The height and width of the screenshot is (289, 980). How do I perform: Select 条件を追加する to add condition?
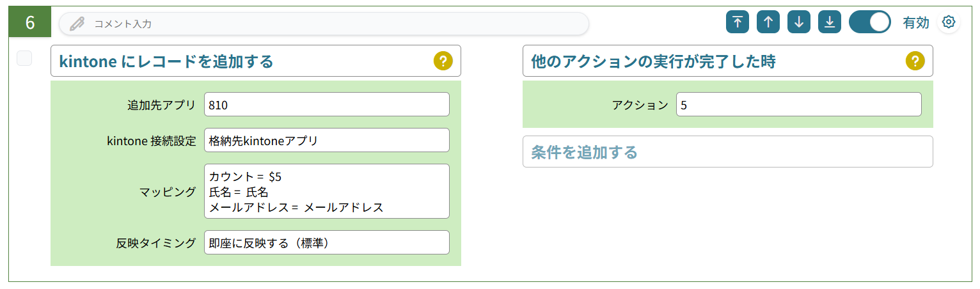click(x=728, y=152)
